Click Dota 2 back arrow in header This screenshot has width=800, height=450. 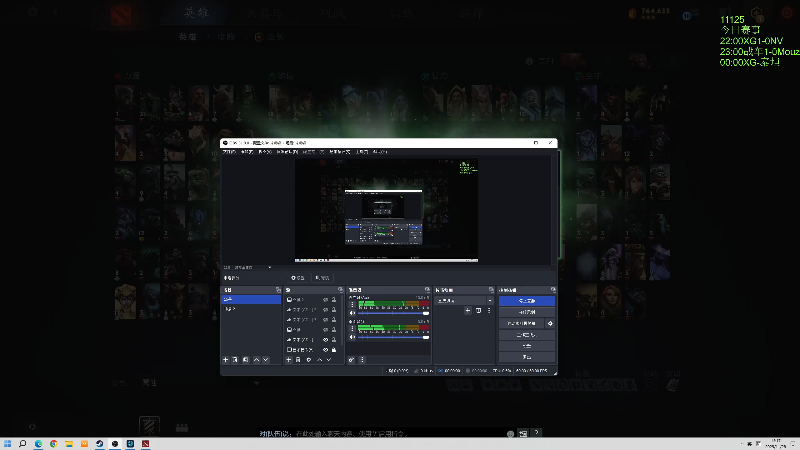[x=55, y=12]
